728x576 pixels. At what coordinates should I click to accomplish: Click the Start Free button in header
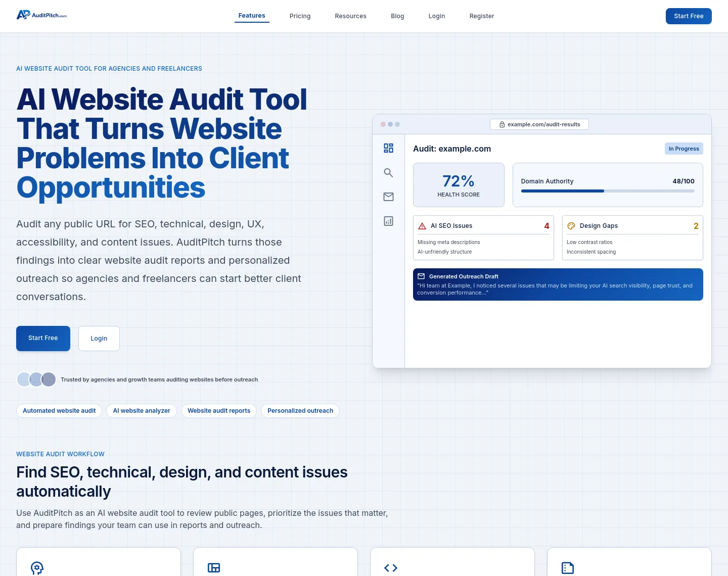689,16
